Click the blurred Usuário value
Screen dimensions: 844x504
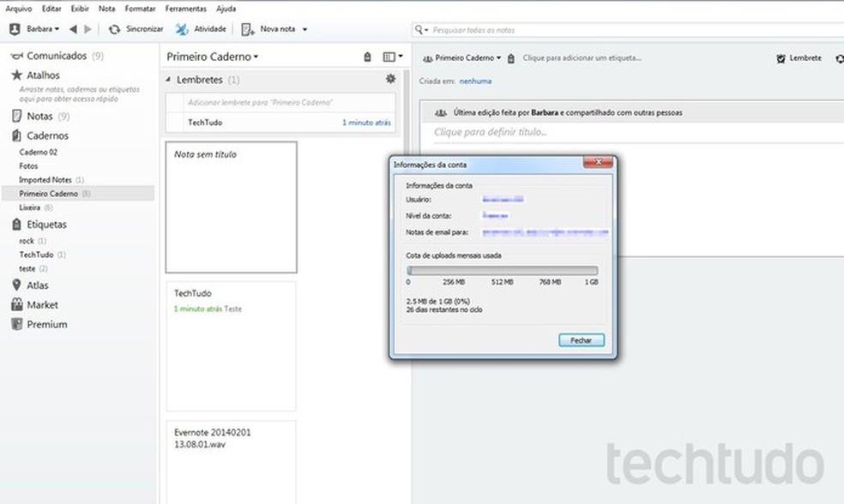click(x=503, y=200)
